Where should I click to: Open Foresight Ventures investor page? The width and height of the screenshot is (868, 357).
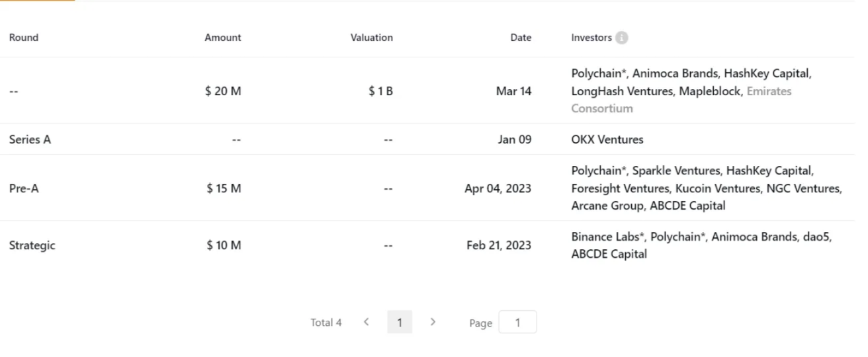[x=620, y=188]
